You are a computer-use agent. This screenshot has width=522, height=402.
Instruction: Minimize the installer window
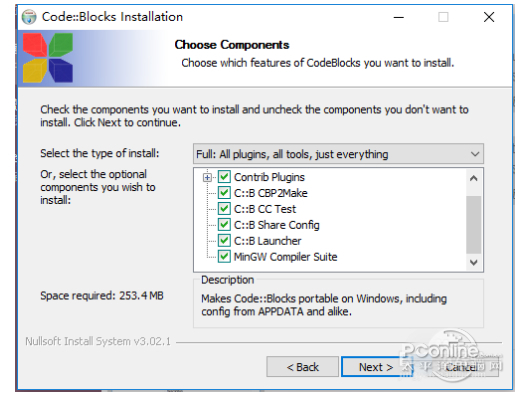click(x=399, y=17)
